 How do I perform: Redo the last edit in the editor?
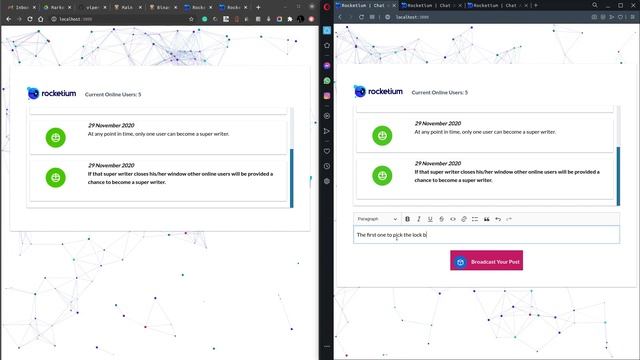click(509, 219)
